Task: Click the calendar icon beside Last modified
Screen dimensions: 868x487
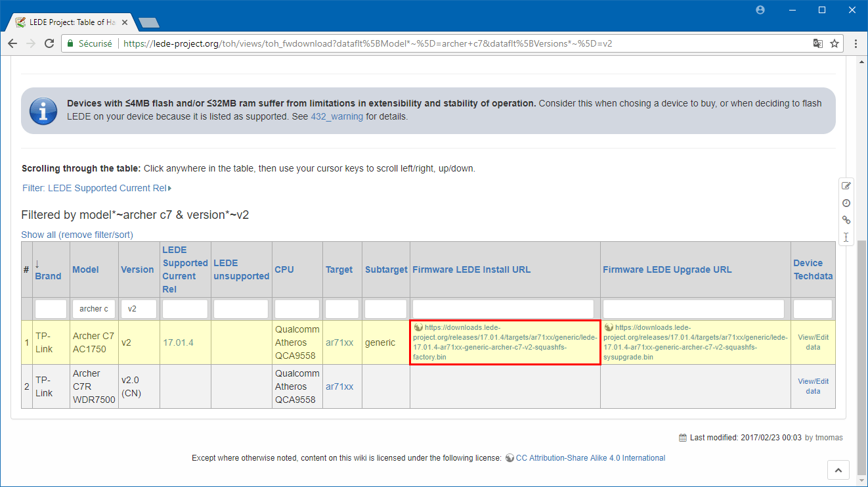Action: (x=683, y=438)
